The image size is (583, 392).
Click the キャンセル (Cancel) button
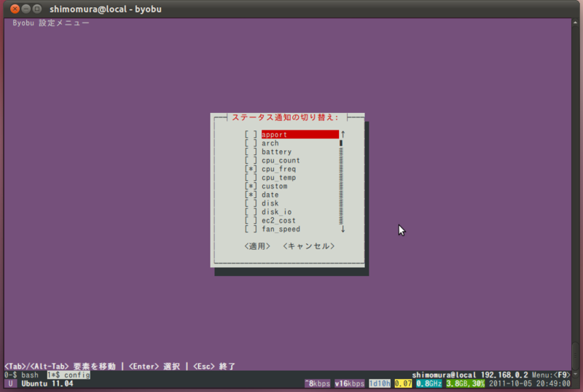308,246
